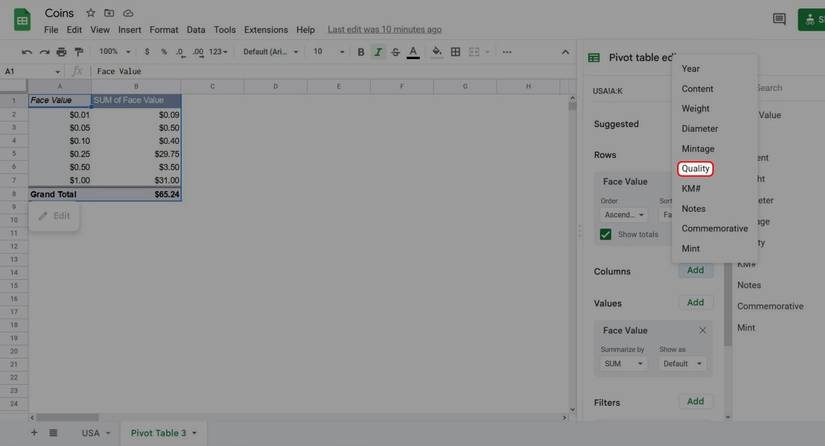Screen dimensions: 825x446
Task: Open the Edit menu
Action: coord(74,29)
